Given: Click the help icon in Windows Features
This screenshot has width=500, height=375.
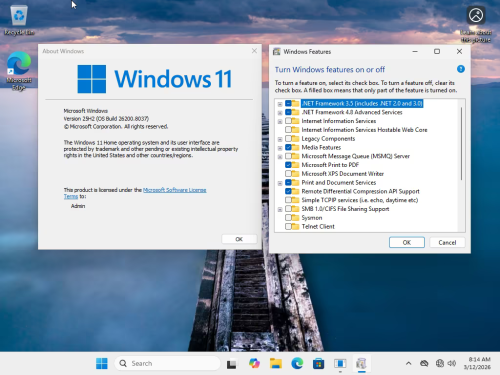Looking at the screenshot, I should click(461, 69).
